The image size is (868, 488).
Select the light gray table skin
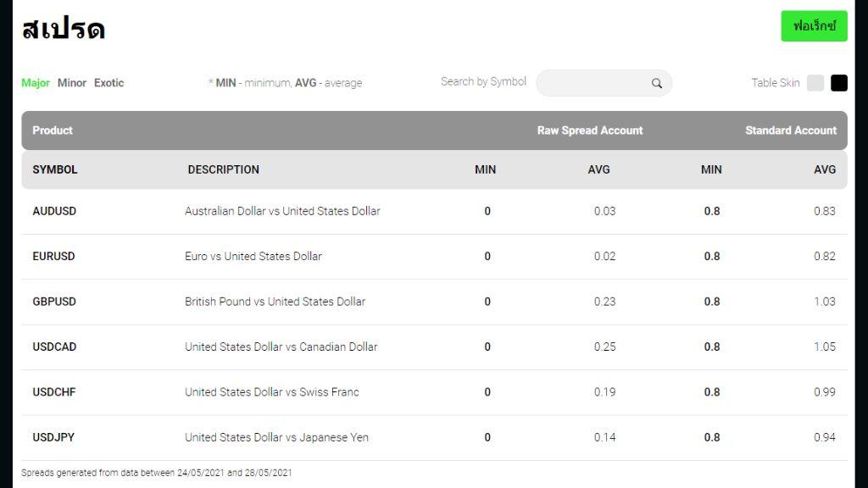click(x=815, y=83)
